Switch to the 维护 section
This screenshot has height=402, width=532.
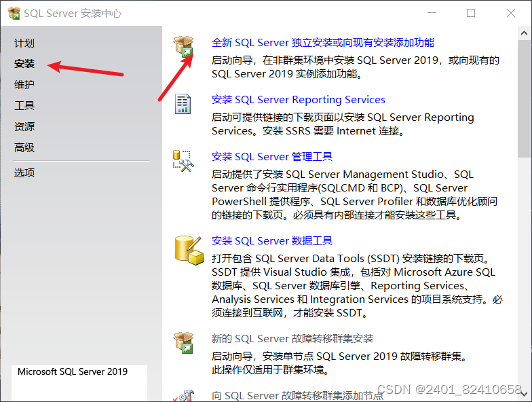point(24,84)
